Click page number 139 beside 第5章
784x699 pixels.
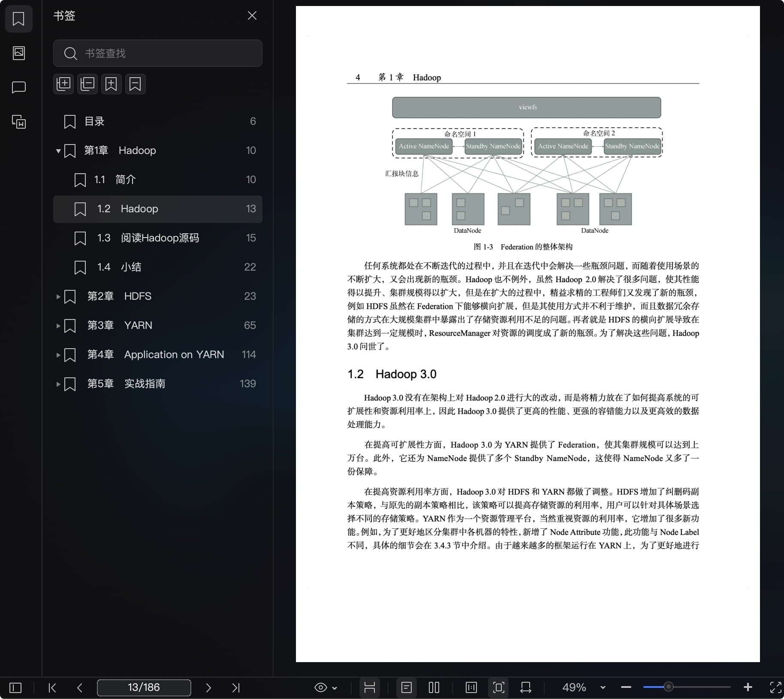pos(248,384)
